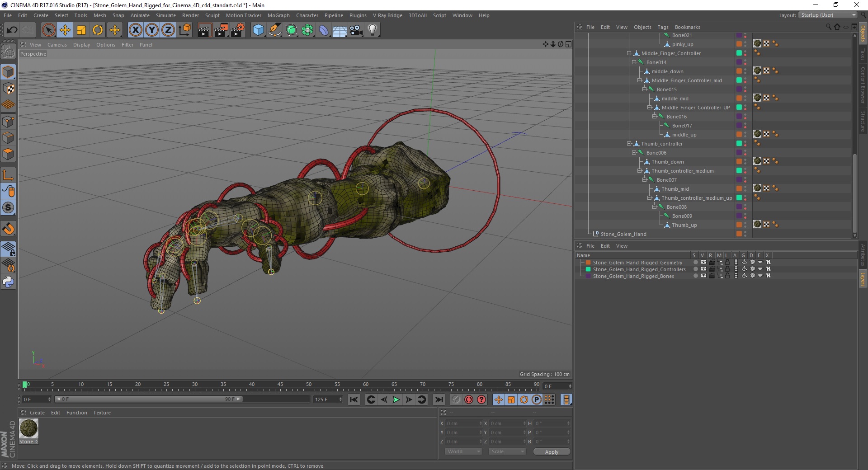Open Material Manager Create menu
This screenshot has width=868, height=470.
click(37, 413)
